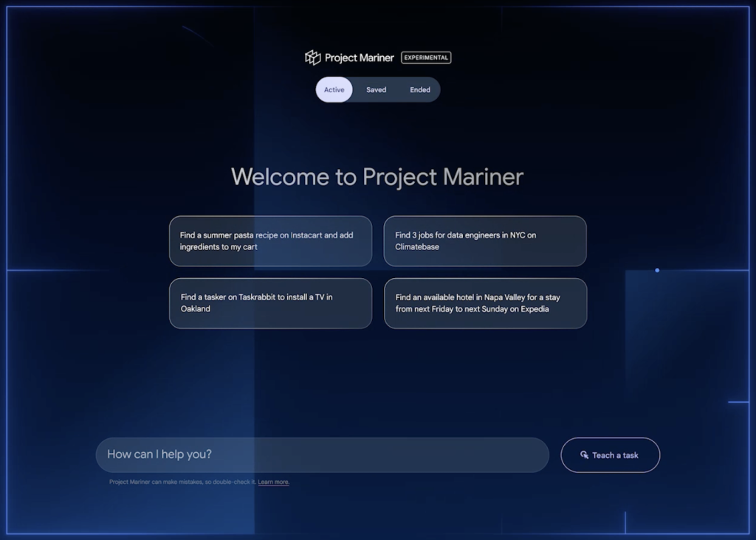Click the Project Mariner title text
The width and height of the screenshot is (756, 540).
coord(360,58)
